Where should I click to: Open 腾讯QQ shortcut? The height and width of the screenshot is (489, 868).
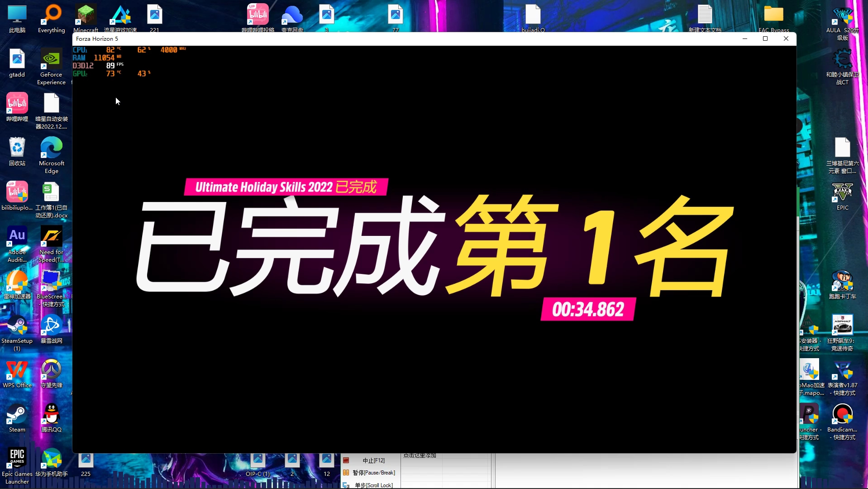[51, 418]
